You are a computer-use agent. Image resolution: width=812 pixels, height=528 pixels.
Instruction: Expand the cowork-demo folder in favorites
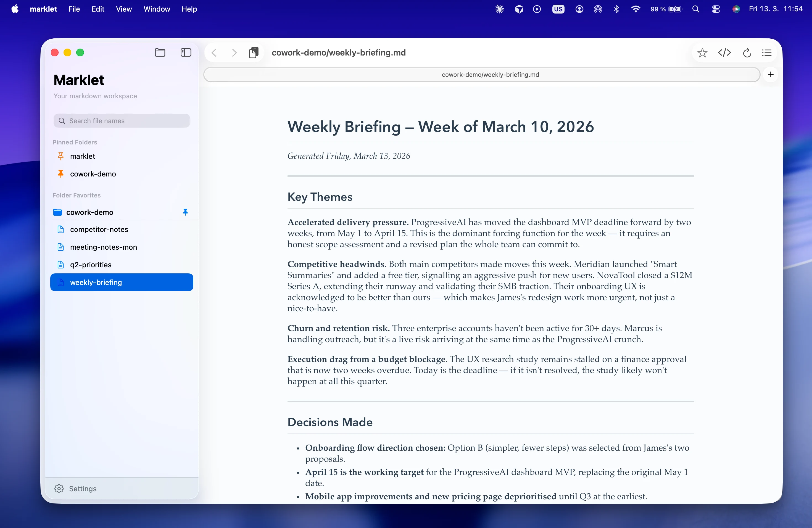pyautogui.click(x=90, y=212)
